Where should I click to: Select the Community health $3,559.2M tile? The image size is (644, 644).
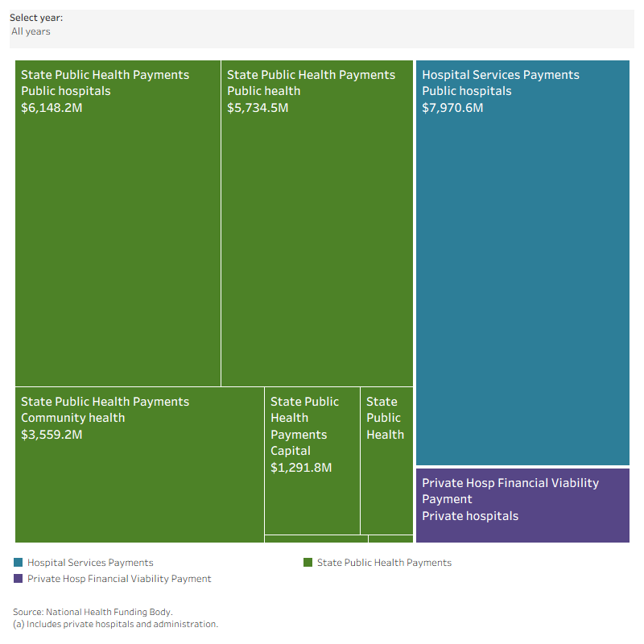[x=139, y=464]
